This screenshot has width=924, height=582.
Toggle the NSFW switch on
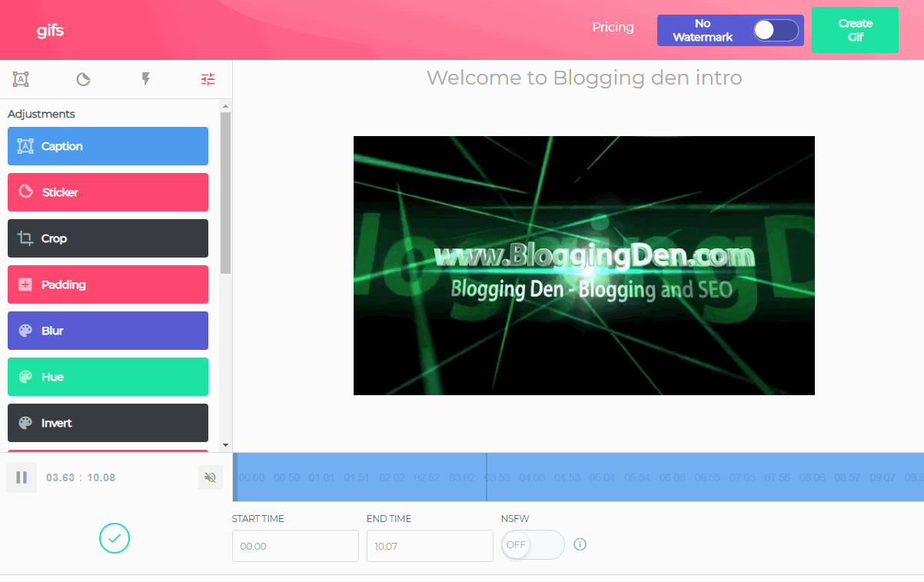tap(533, 545)
